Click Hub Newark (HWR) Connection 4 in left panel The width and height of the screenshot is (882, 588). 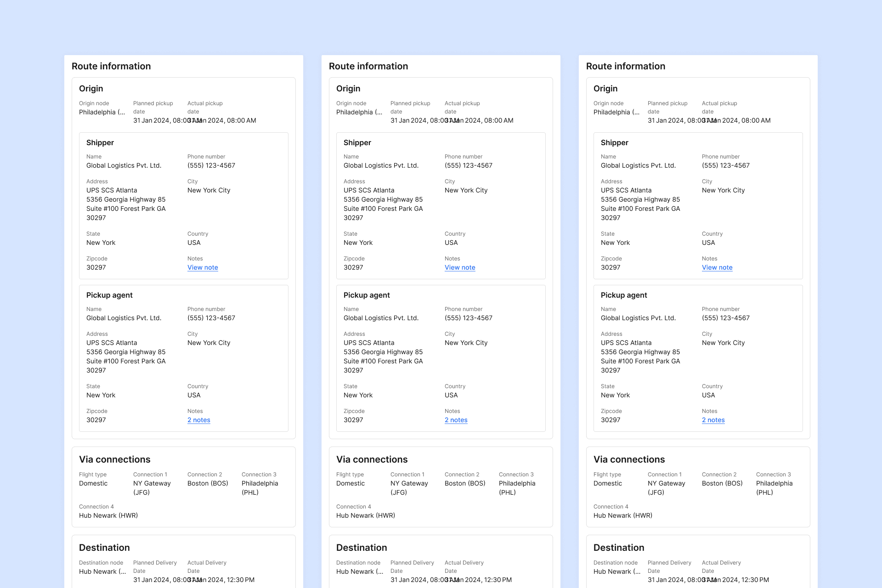point(108,515)
